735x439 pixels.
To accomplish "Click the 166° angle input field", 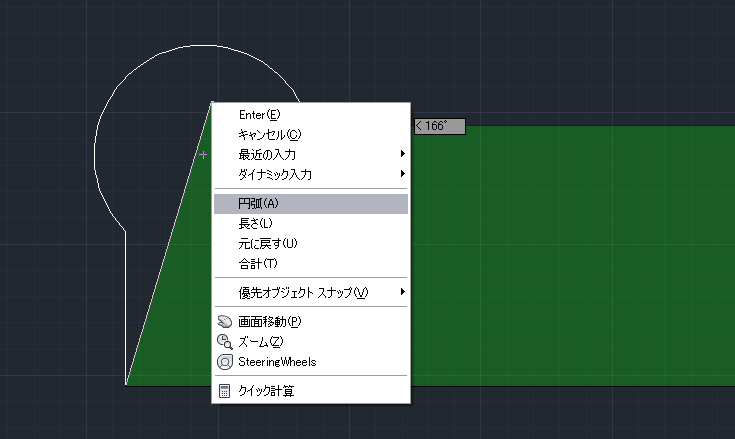I will pyautogui.click(x=440, y=126).
